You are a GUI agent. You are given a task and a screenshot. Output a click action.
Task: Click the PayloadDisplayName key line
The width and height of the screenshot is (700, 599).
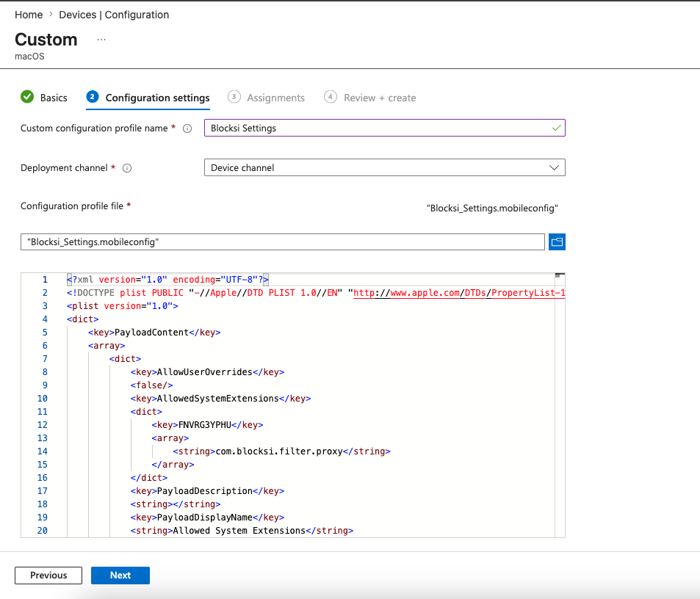(207, 518)
